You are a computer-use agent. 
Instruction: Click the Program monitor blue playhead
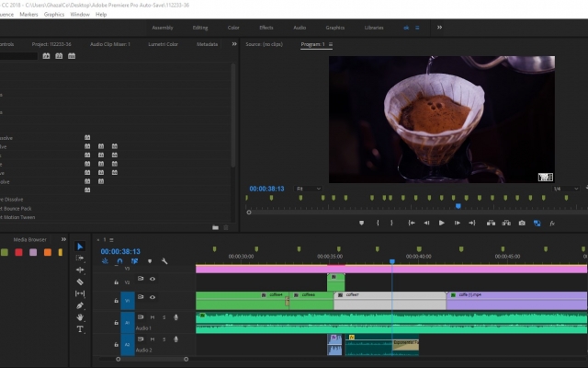click(x=458, y=206)
